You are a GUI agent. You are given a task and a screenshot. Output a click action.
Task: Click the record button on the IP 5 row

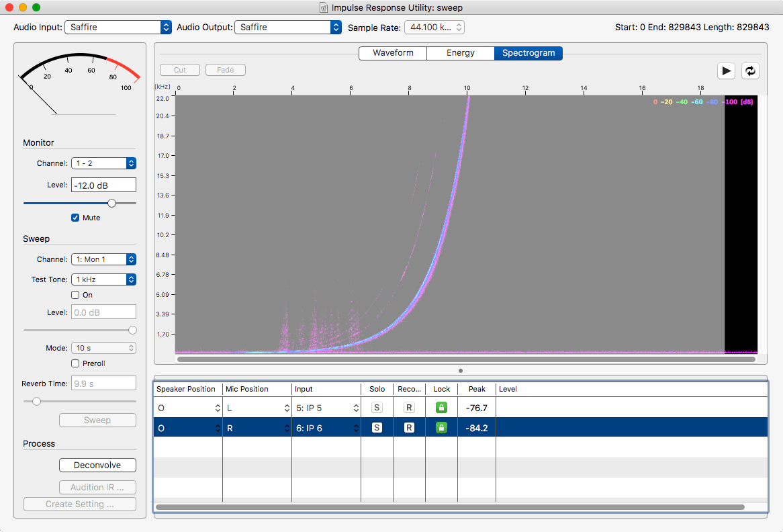(409, 407)
